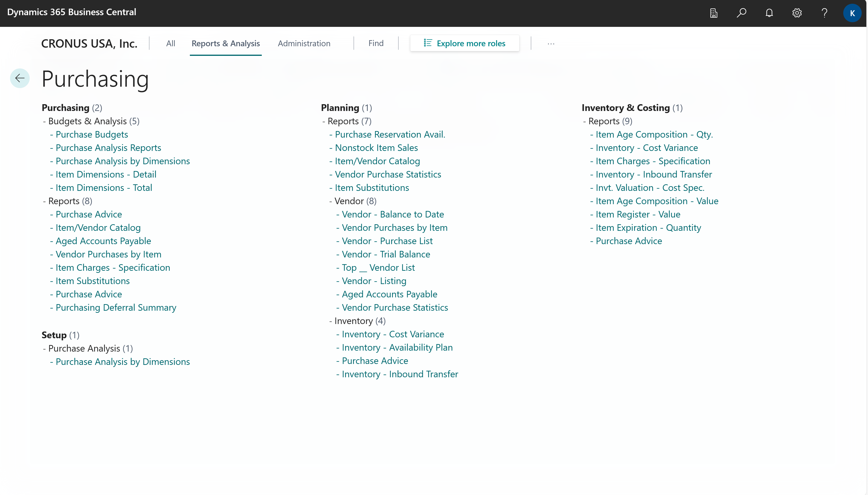Switch to the Administration tab
The image size is (868, 495).
tap(304, 43)
